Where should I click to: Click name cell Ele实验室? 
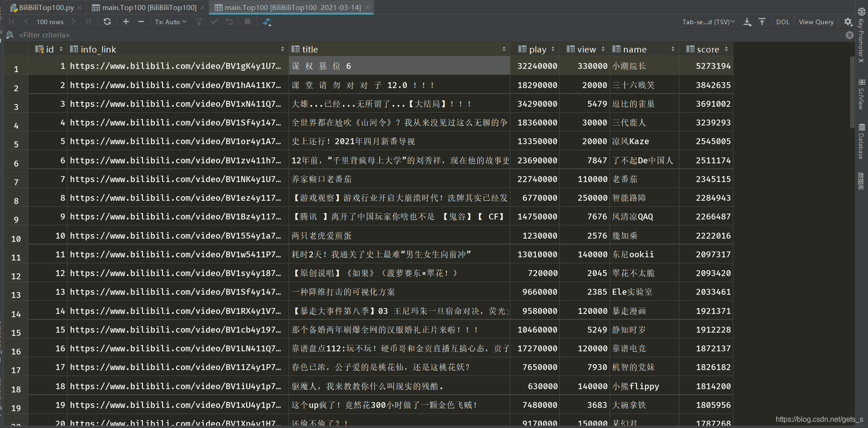coord(644,292)
